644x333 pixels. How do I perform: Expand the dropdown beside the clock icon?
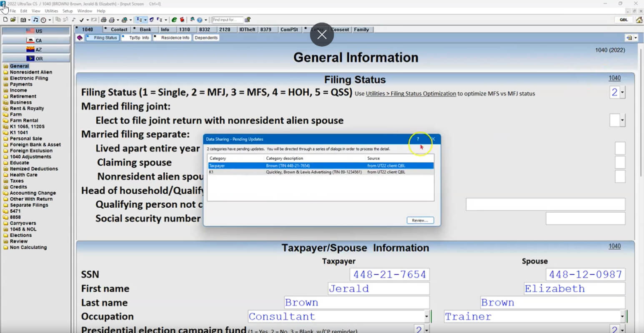pyautogui.click(x=50, y=20)
